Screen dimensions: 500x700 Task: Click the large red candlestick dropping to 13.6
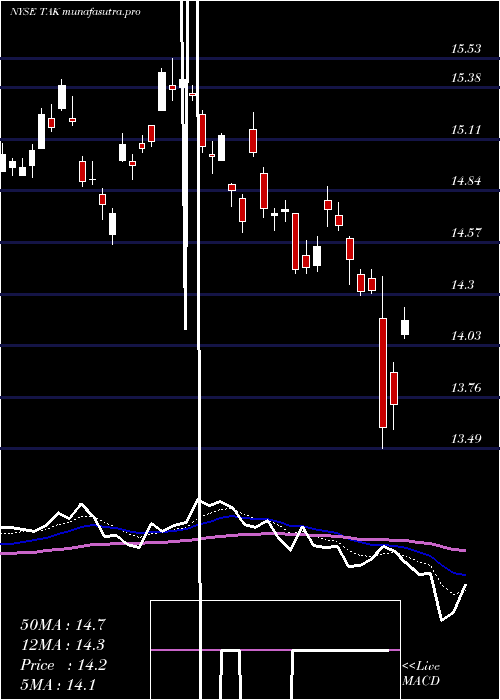pos(383,373)
